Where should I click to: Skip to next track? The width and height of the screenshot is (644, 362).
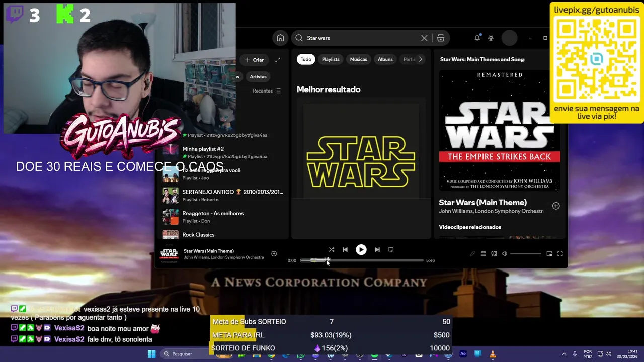[x=377, y=249]
